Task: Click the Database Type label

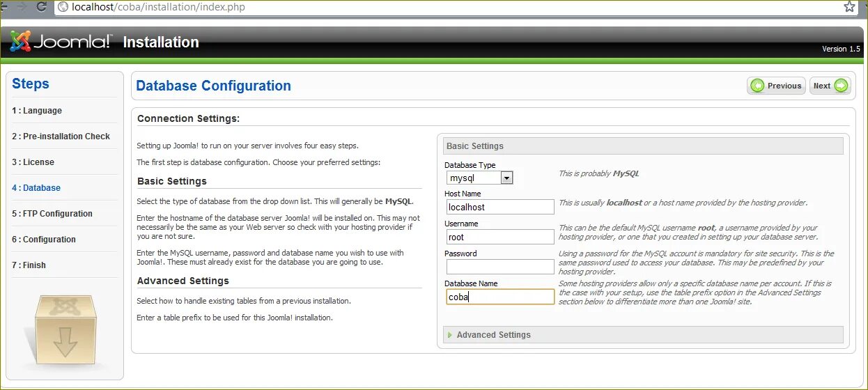Action: [x=470, y=165]
